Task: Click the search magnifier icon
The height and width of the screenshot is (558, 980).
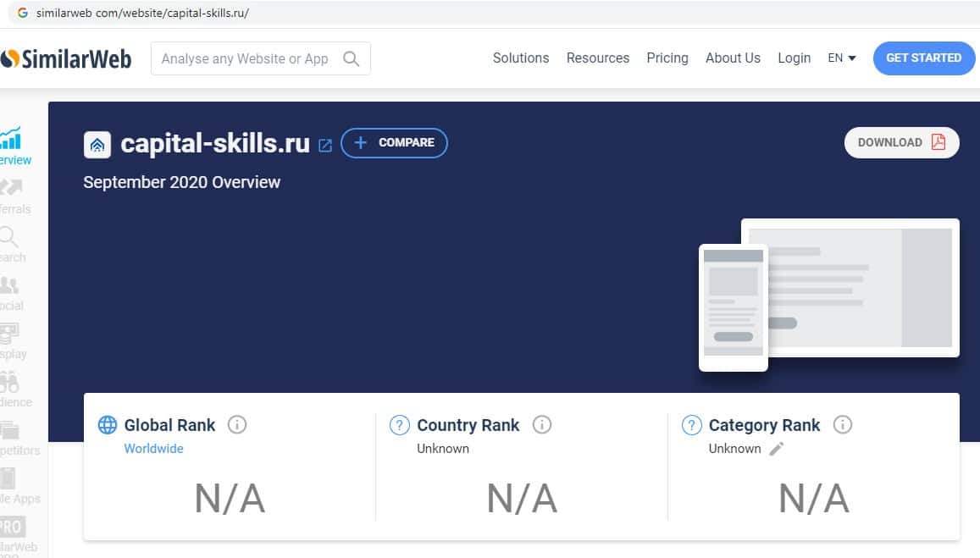Action: (351, 58)
